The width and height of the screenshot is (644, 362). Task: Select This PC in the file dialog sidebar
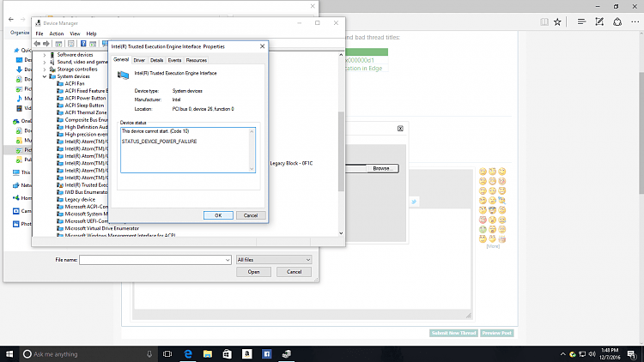point(21,172)
